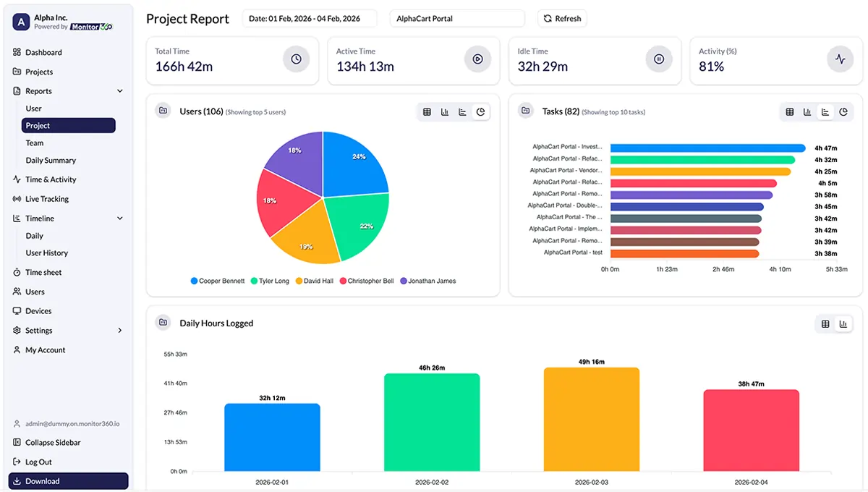
Task: Switch the Users chart to table view
Action: click(426, 111)
